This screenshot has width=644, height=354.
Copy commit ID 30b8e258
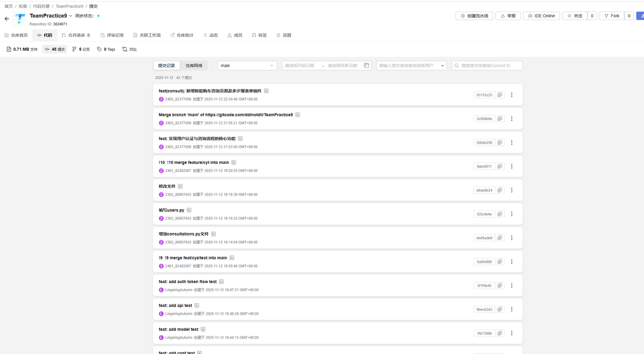point(500,142)
